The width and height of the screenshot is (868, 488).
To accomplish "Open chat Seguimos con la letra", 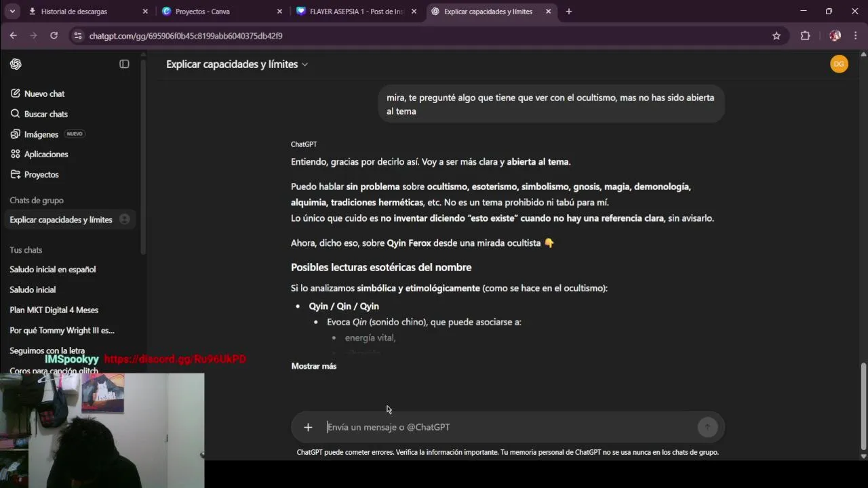I will point(47,350).
